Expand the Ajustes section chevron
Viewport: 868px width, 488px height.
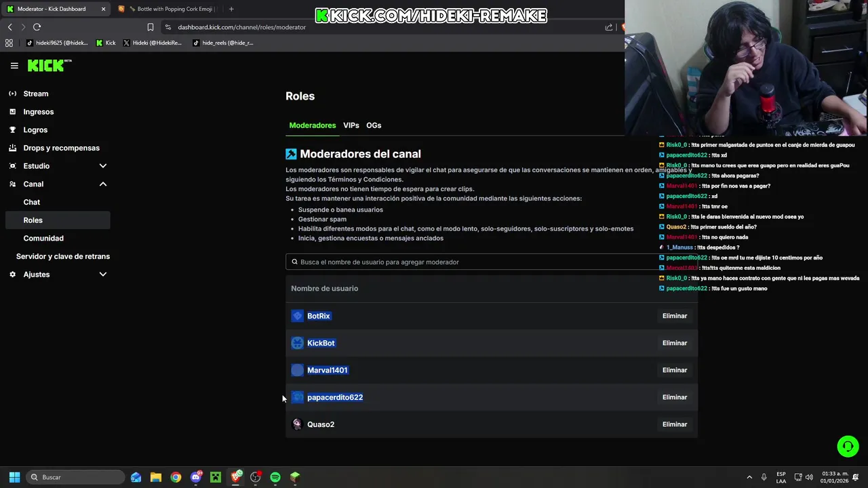pos(103,274)
